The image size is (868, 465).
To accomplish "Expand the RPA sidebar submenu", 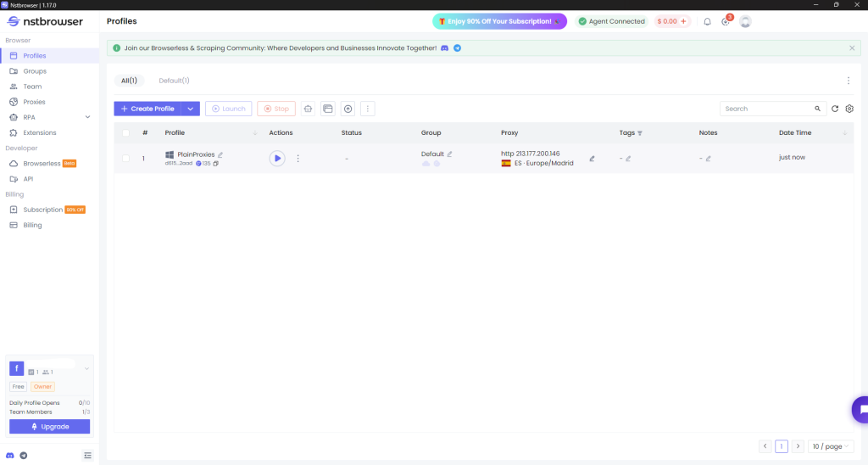I will (87, 117).
